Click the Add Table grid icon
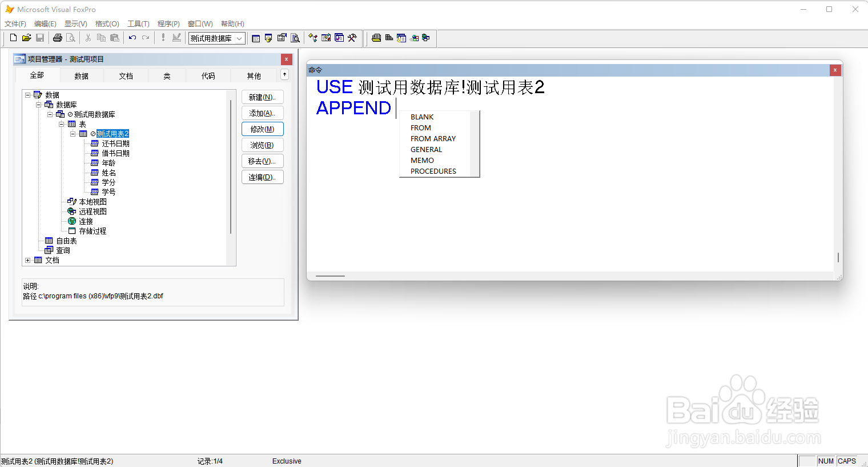The width and height of the screenshot is (868, 467). click(x=389, y=38)
